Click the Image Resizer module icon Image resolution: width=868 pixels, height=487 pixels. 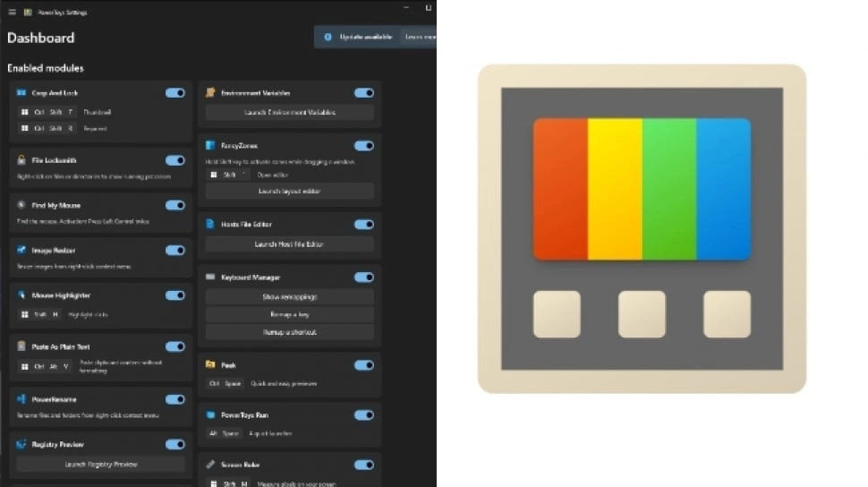[21, 250]
